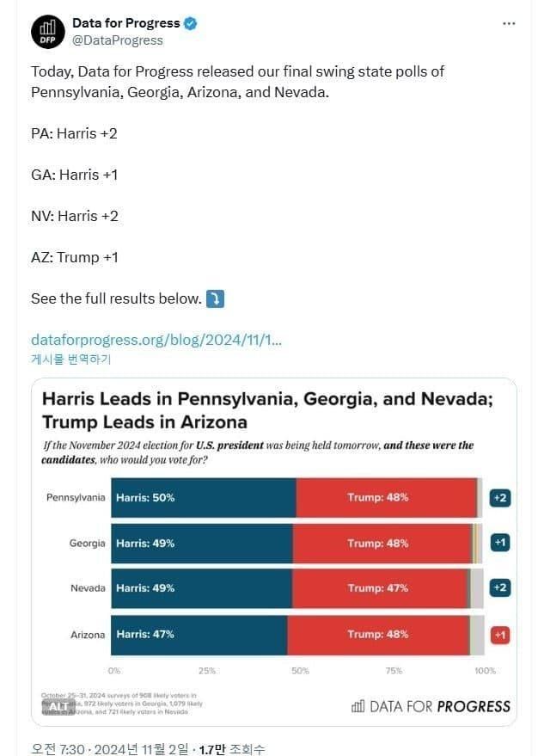
Task: Click the blue Harris 50% Pennsylvania bar
Action: tap(204, 498)
